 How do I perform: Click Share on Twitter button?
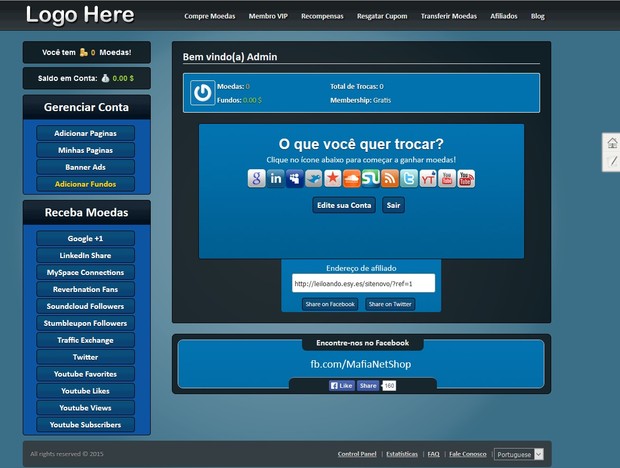(390, 304)
